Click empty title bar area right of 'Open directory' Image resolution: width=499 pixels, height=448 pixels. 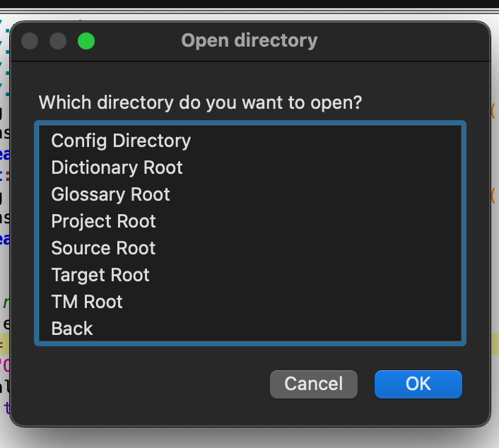403,41
